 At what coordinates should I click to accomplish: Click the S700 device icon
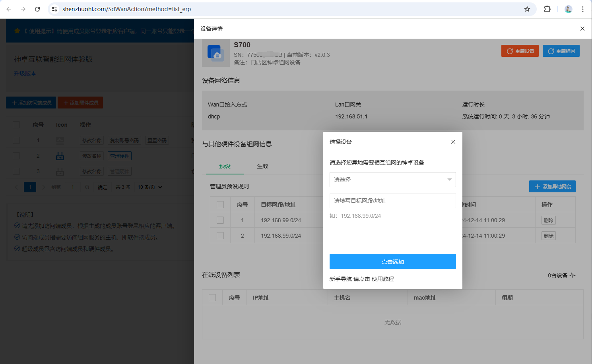pos(215,53)
